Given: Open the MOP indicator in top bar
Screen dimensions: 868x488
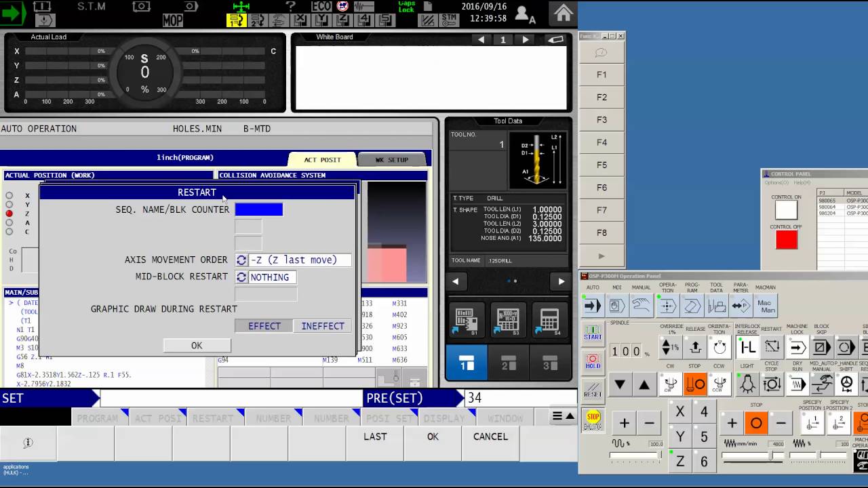Looking at the screenshot, I should (x=173, y=20).
